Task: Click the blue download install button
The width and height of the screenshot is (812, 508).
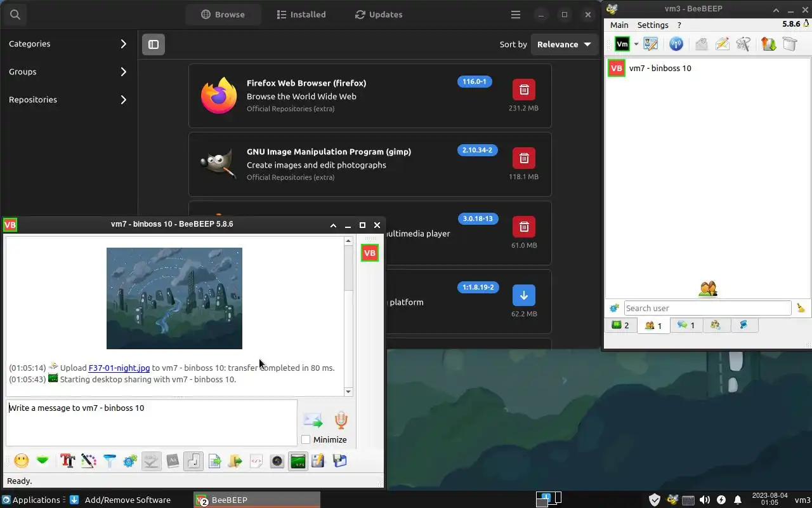Action: pos(524,295)
